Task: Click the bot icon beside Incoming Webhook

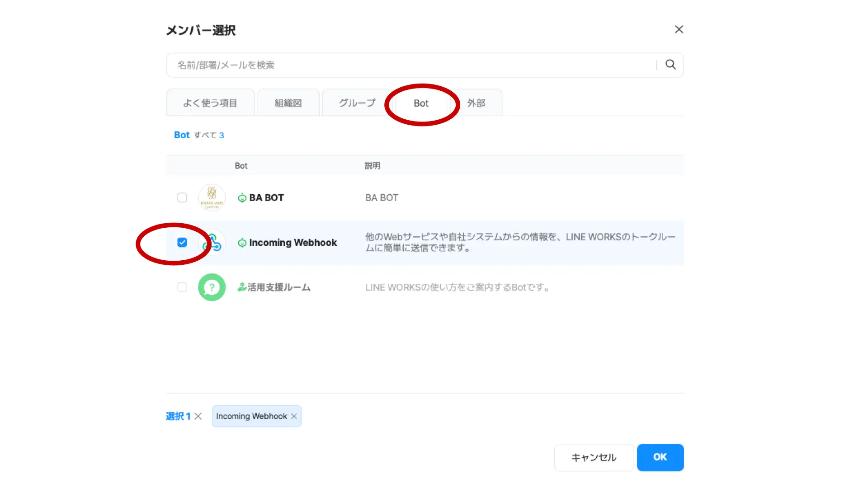Action: [242, 243]
